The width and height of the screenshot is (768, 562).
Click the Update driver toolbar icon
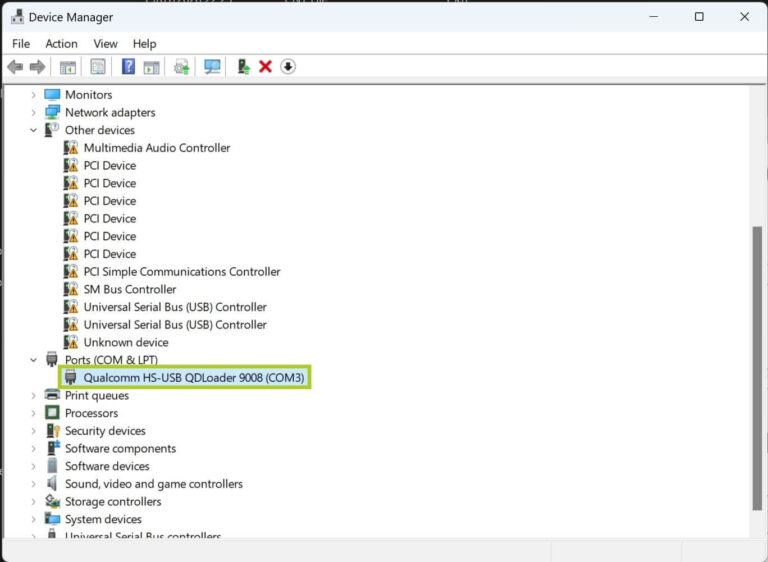[x=181, y=67]
